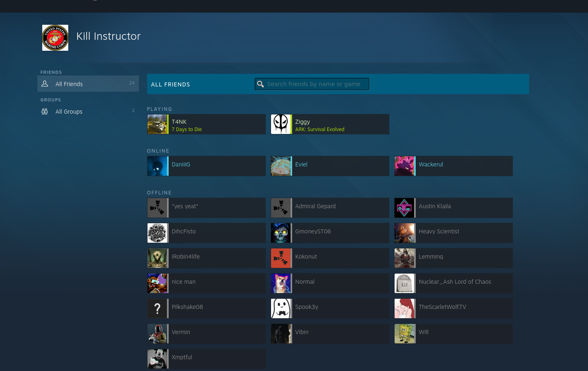This screenshot has height=371, width=588.
Task: Open Normal's shiba dog avatar
Action: click(281, 283)
